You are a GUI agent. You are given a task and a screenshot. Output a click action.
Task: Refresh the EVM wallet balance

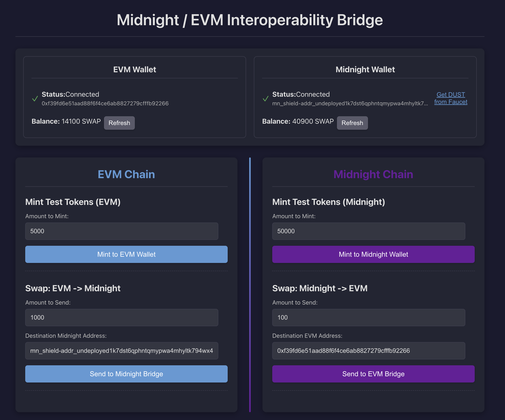click(119, 123)
